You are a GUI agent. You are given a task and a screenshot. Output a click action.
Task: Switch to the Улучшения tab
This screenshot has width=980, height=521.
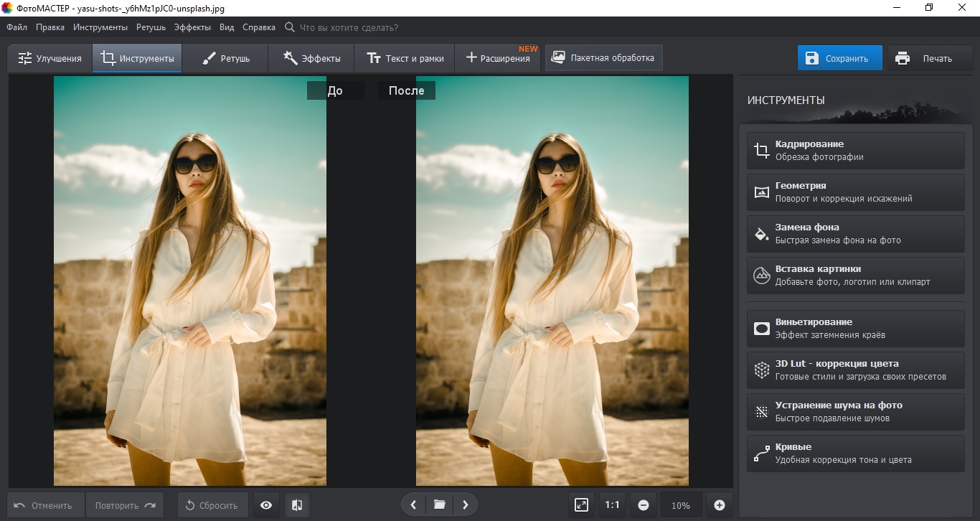tap(50, 58)
